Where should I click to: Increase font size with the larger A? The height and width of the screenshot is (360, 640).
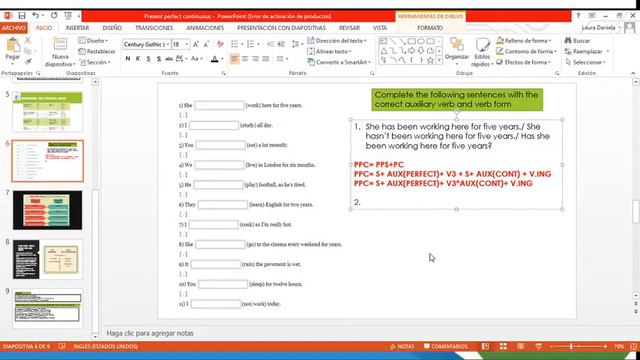point(196,44)
